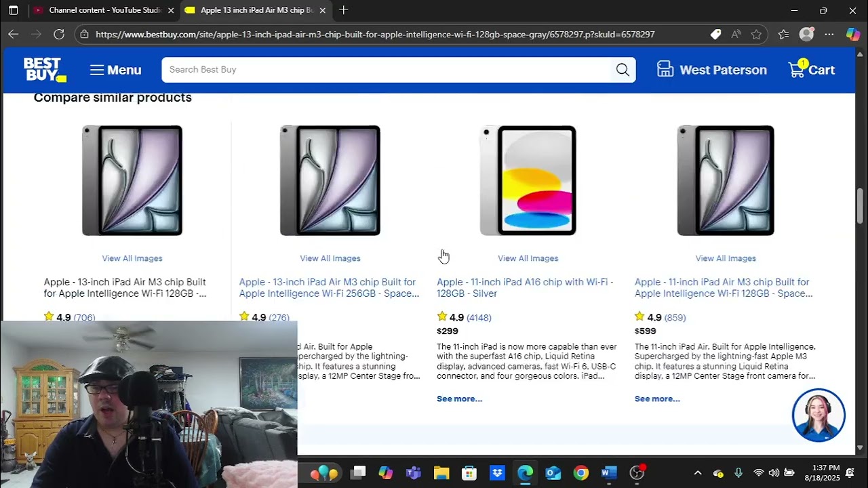The height and width of the screenshot is (488, 868).
Task: Activate Read Aloud in address bar
Action: pos(736,34)
